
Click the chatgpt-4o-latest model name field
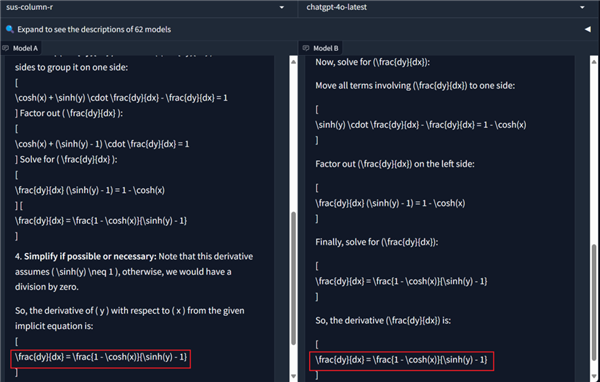448,8
